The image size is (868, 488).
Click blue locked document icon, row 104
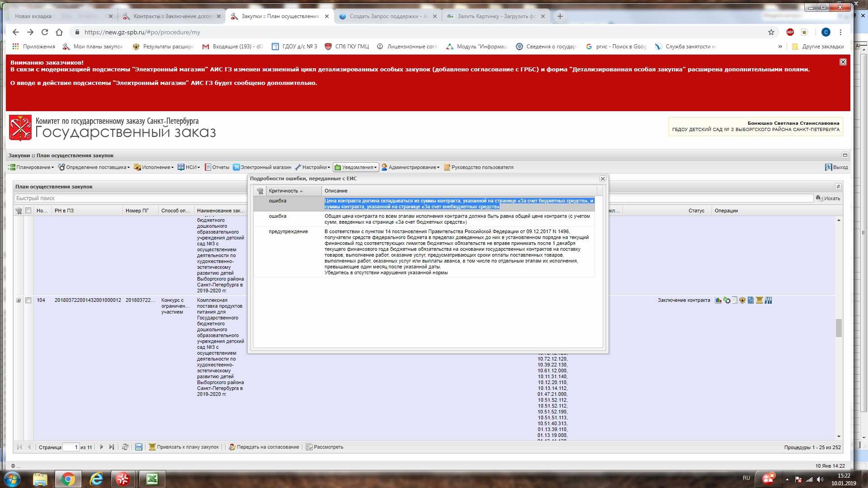tap(751, 300)
